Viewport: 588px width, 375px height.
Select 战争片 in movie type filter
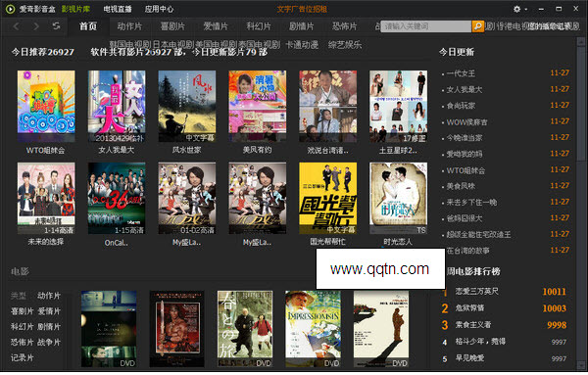[x=49, y=342]
